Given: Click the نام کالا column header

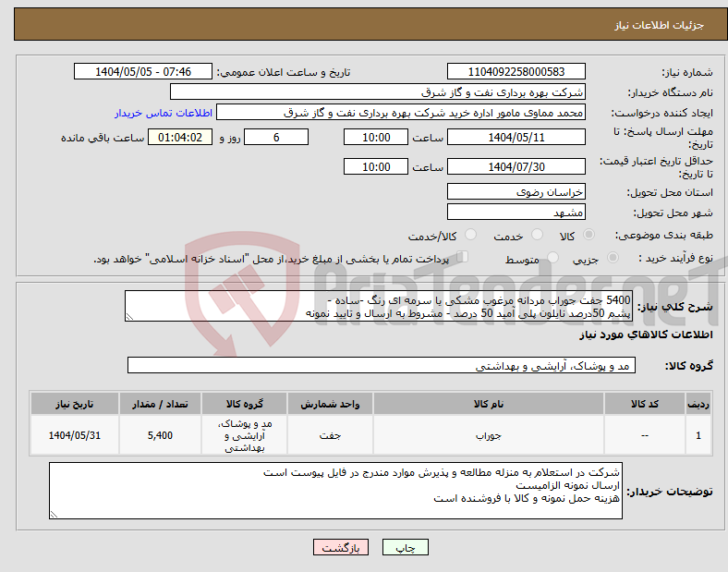Looking at the screenshot, I should [x=489, y=404].
